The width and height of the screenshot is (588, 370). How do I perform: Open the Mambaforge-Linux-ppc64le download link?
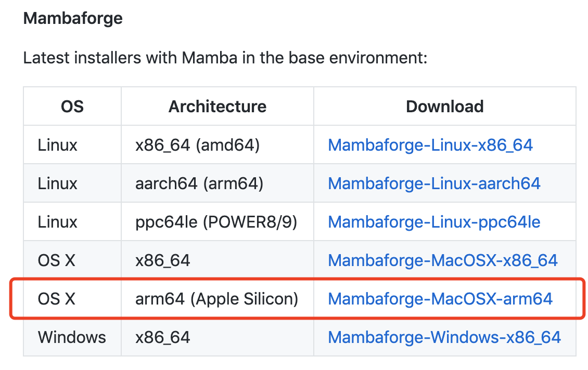tap(434, 222)
